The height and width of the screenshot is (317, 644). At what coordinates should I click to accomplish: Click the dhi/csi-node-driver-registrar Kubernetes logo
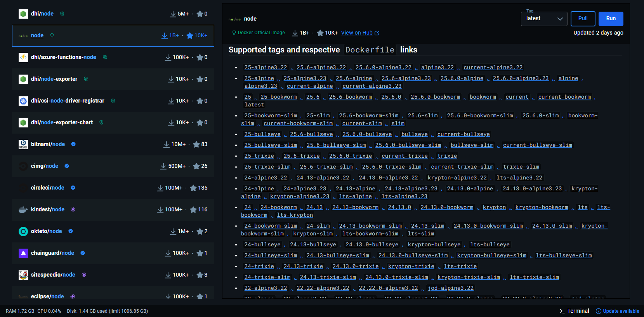pos(23,101)
